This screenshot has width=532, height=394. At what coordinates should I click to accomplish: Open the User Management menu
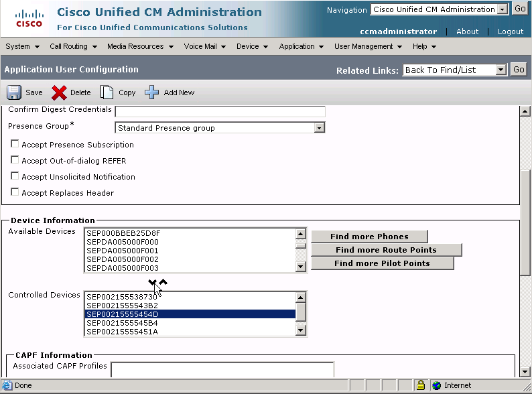click(368, 46)
